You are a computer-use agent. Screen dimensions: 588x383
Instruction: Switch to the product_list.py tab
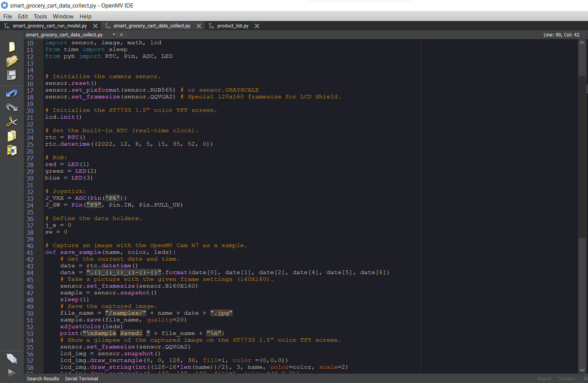pyautogui.click(x=232, y=26)
